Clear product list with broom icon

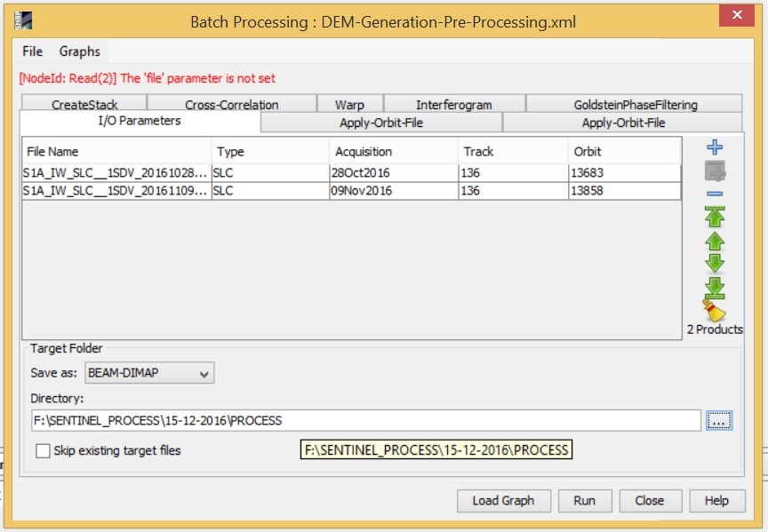pos(715,310)
